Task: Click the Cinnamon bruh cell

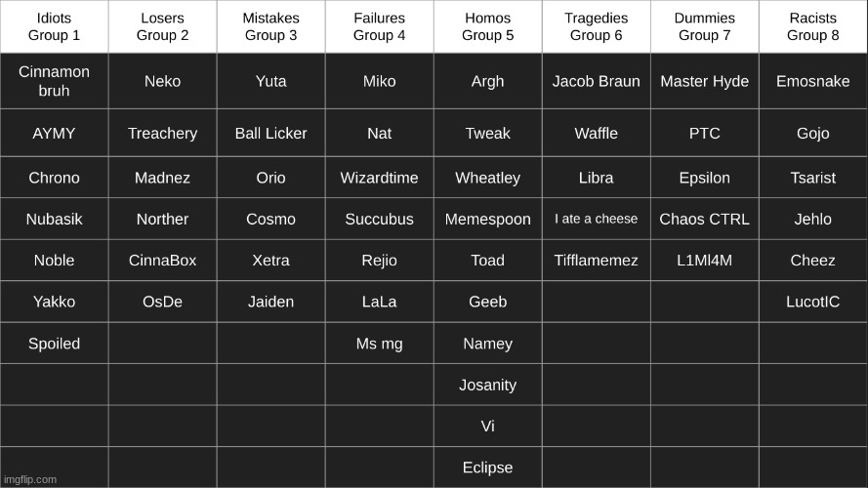Action: [x=54, y=81]
